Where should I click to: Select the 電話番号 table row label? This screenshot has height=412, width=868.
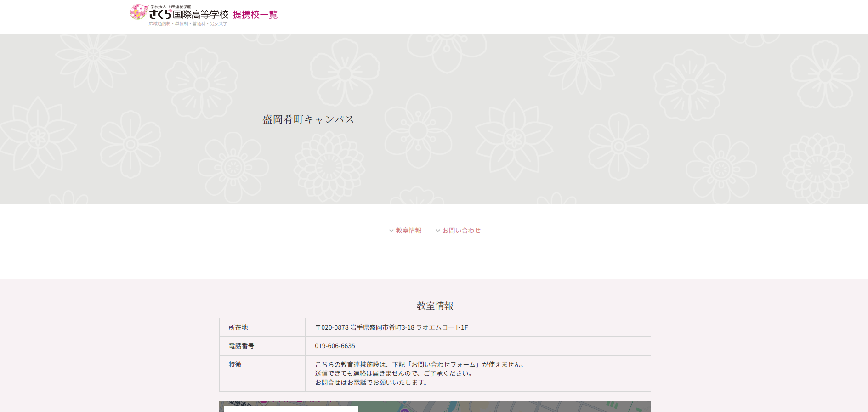click(241, 346)
